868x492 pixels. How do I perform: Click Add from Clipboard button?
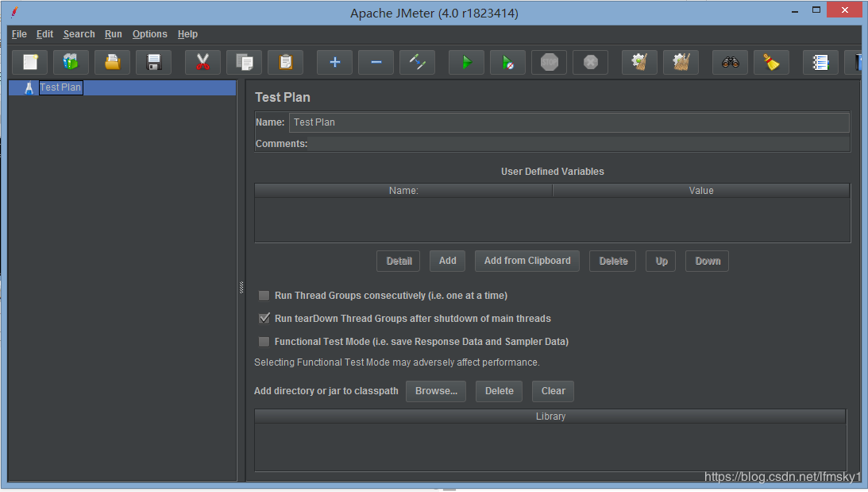[x=527, y=261]
